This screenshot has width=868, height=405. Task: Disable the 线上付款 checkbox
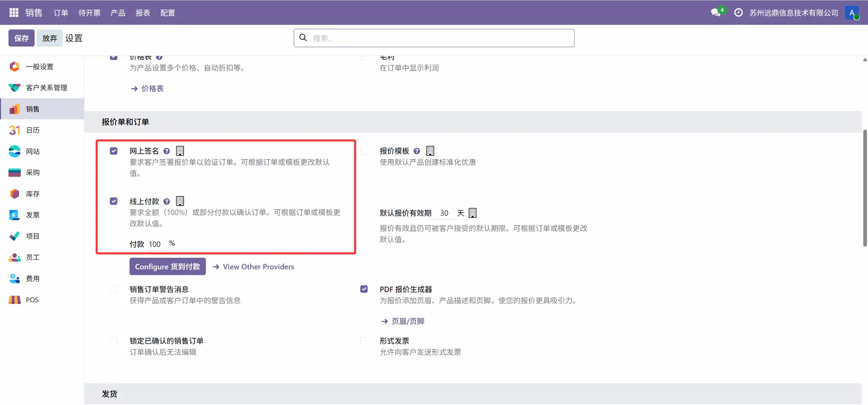[x=114, y=201]
